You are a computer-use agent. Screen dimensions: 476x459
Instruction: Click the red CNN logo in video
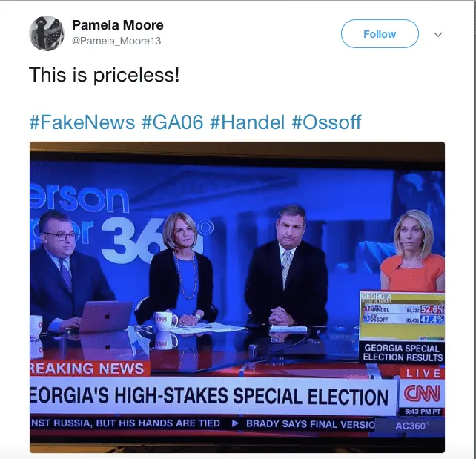(x=422, y=394)
